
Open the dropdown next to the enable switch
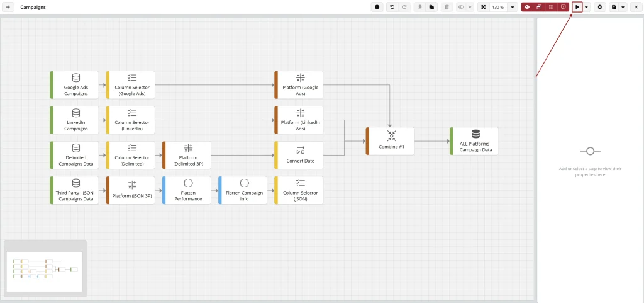[470, 7]
